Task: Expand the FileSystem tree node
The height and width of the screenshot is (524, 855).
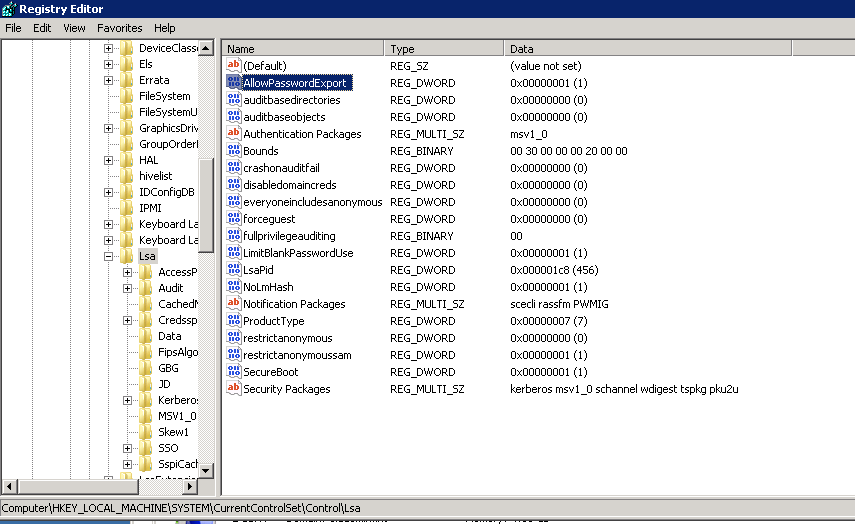Action: [x=109, y=96]
